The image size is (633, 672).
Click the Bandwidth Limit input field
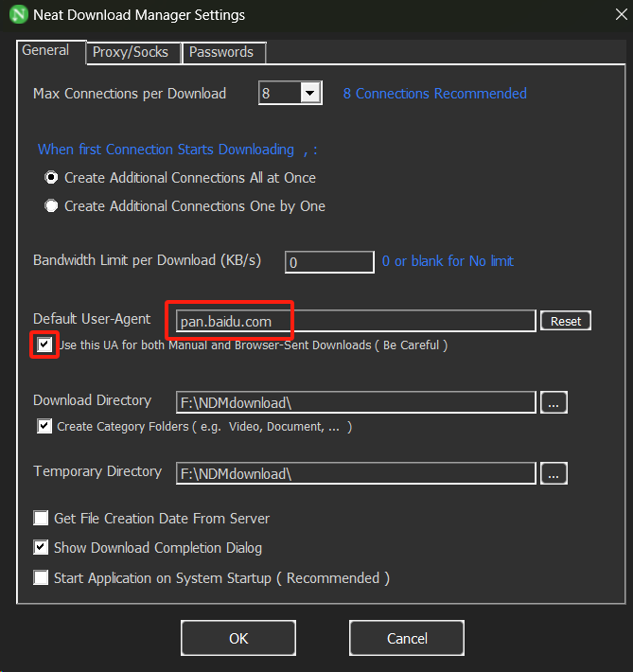tap(329, 262)
